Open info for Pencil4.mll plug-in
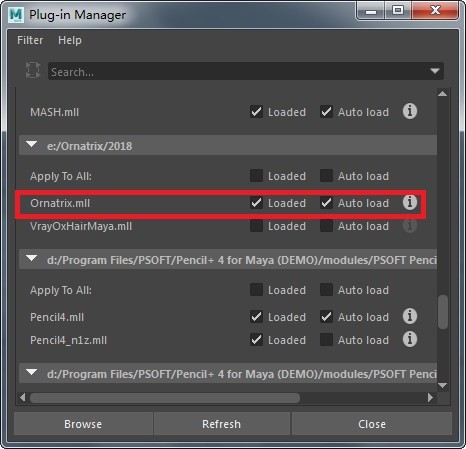 (x=410, y=316)
